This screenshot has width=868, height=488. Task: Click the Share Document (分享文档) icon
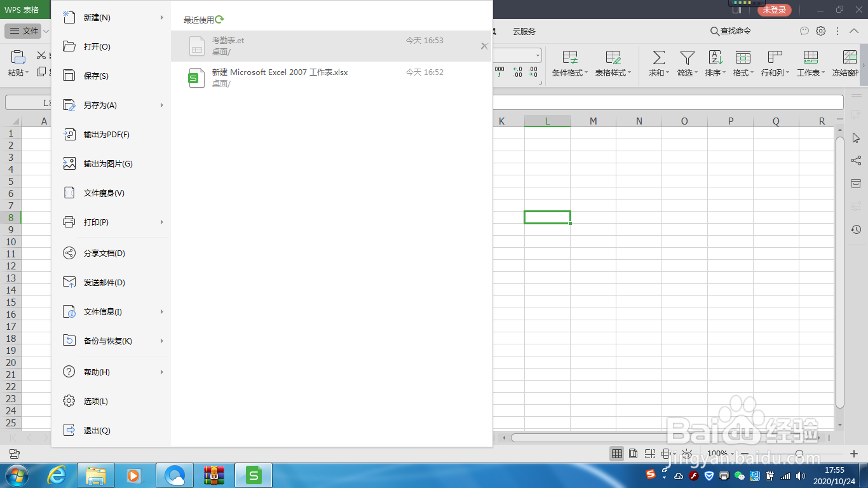click(x=69, y=254)
